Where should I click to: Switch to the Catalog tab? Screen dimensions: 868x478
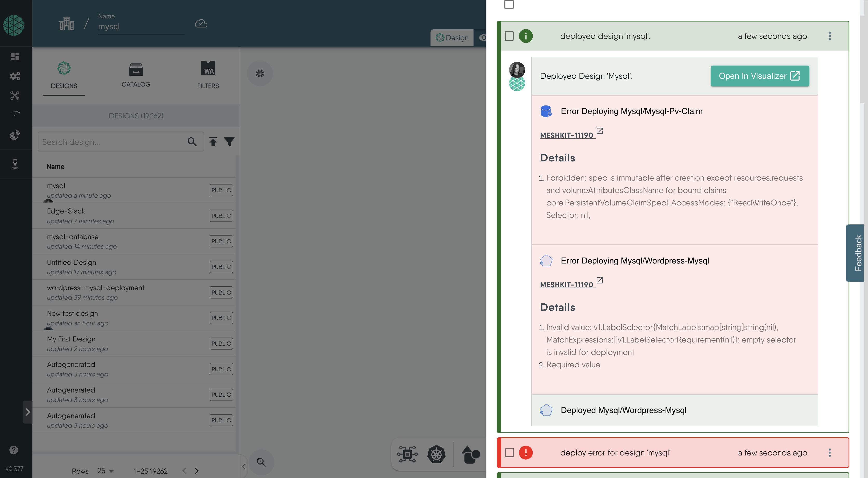(136, 75)
